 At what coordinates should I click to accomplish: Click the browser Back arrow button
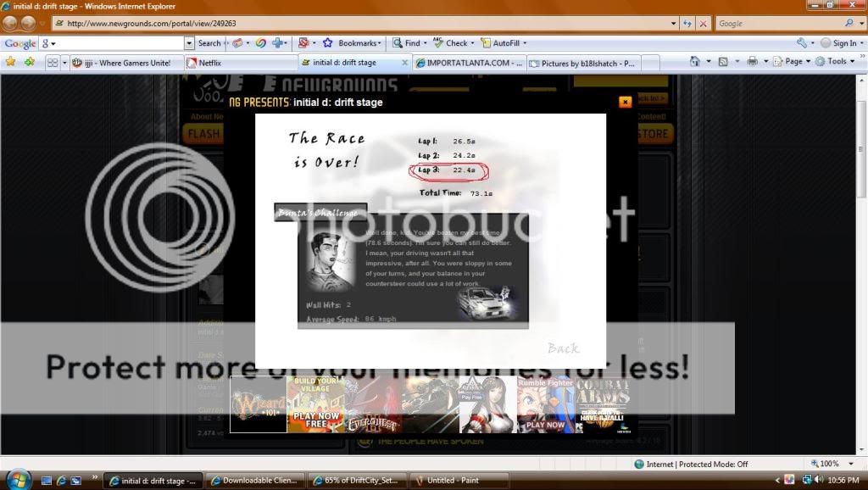[x=11, y=24]
